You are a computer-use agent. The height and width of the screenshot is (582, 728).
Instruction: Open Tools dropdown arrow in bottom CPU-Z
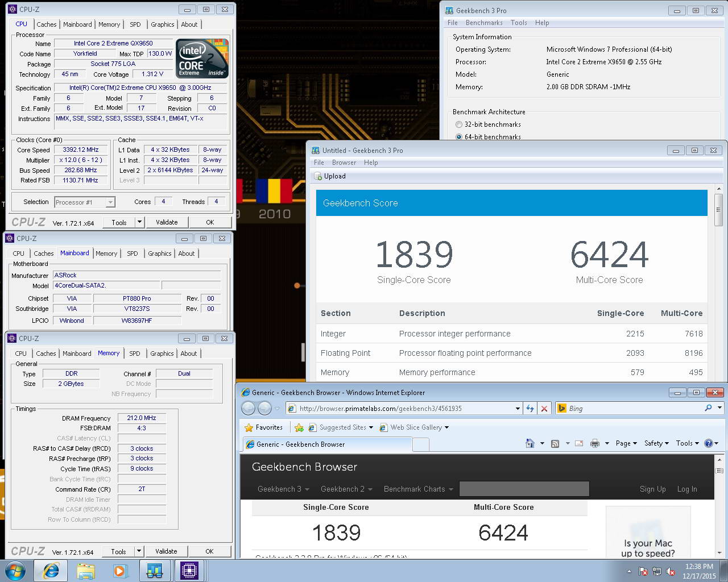139,551
